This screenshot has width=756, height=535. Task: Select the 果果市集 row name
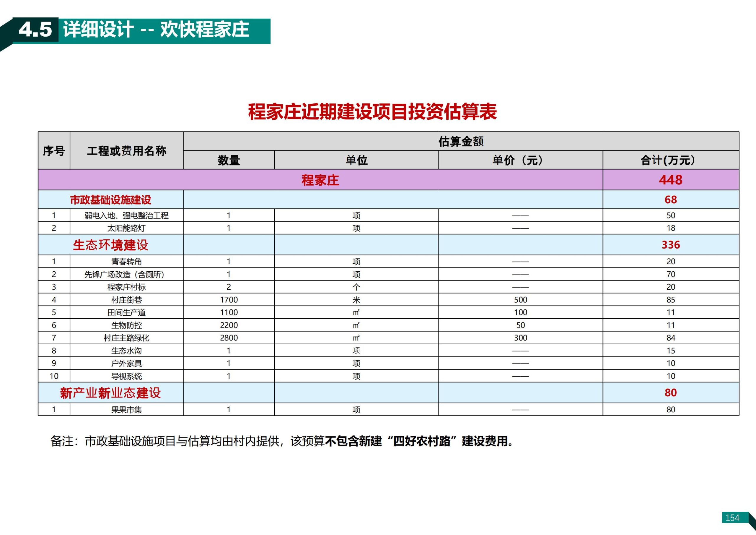[126, 410]
